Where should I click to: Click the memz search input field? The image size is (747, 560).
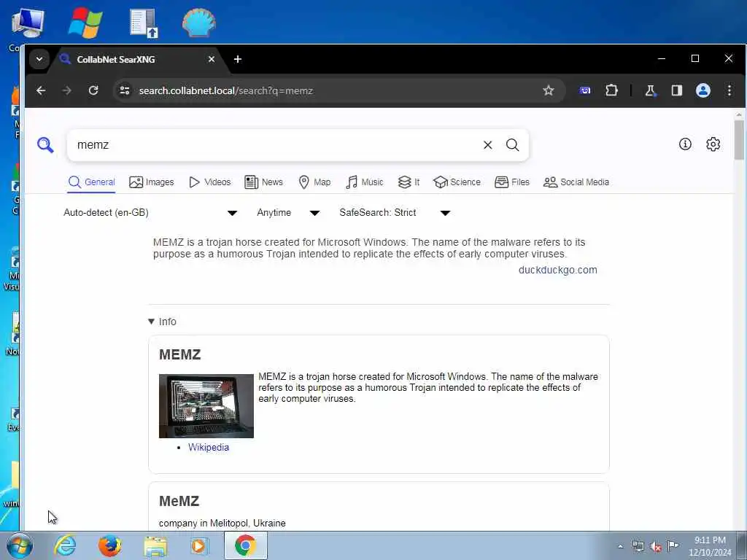click(x=276, y=145)
